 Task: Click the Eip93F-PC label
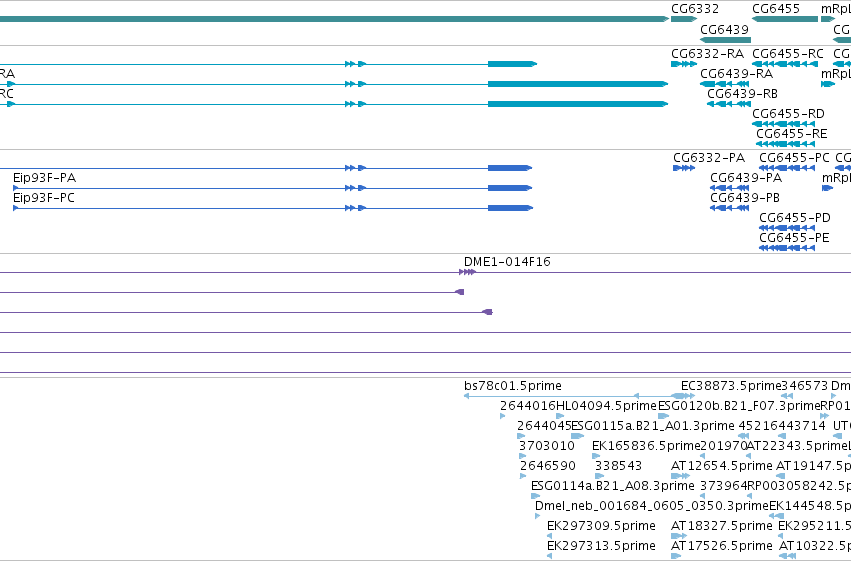[x=44, y=198]
